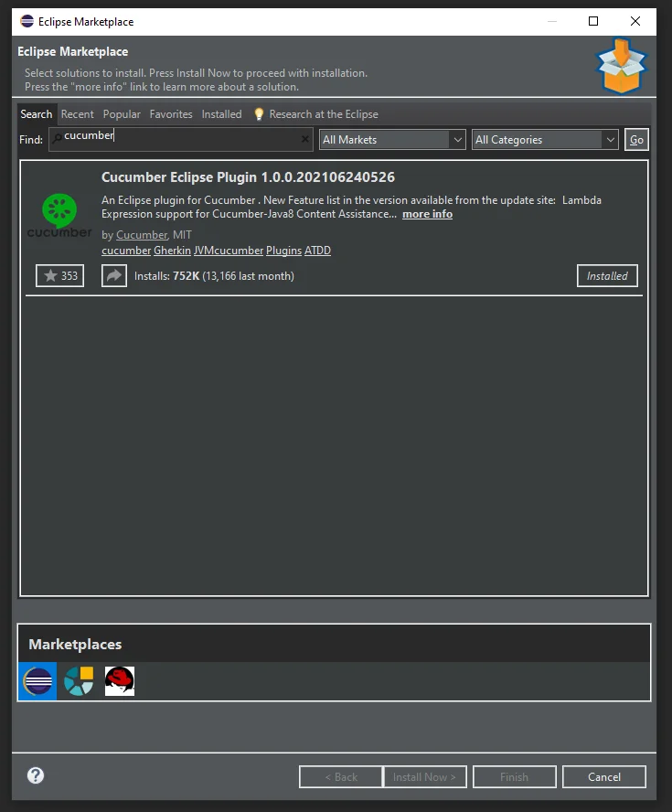The height and width of the screenshot is (812, 672).
Task: Click the Cucumber plugin logo
Action: (x=59, y=216)
